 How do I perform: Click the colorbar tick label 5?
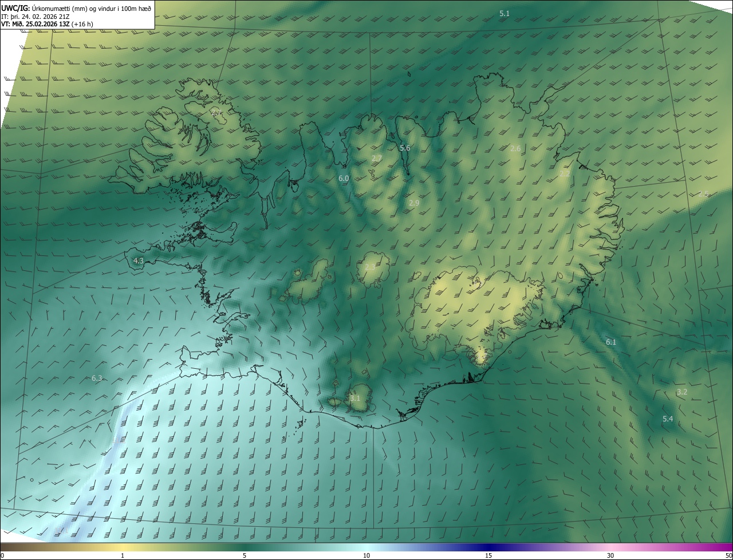coord(245,555)
